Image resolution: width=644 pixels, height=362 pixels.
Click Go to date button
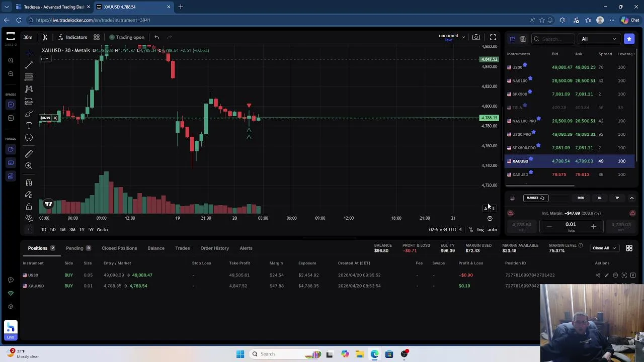click(x=102, y=230)
